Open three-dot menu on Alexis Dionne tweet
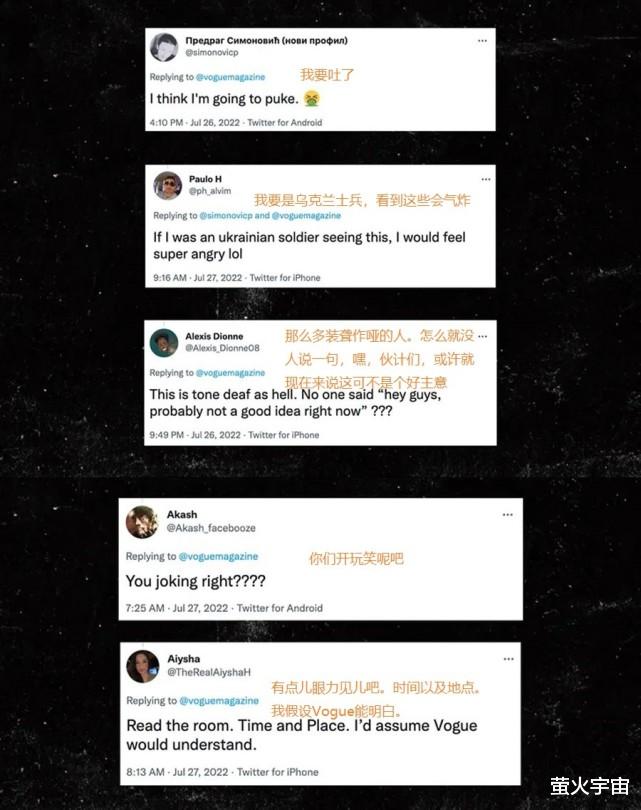The image size is (641, 810). pos(482,336)
